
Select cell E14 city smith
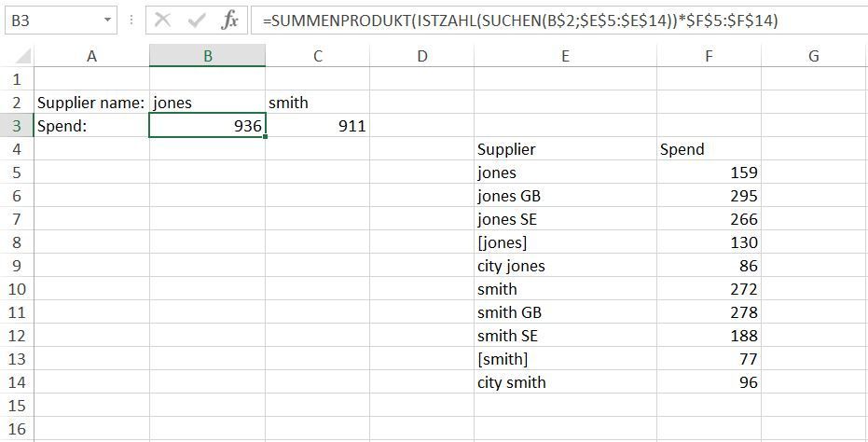[x=565, y=382]
